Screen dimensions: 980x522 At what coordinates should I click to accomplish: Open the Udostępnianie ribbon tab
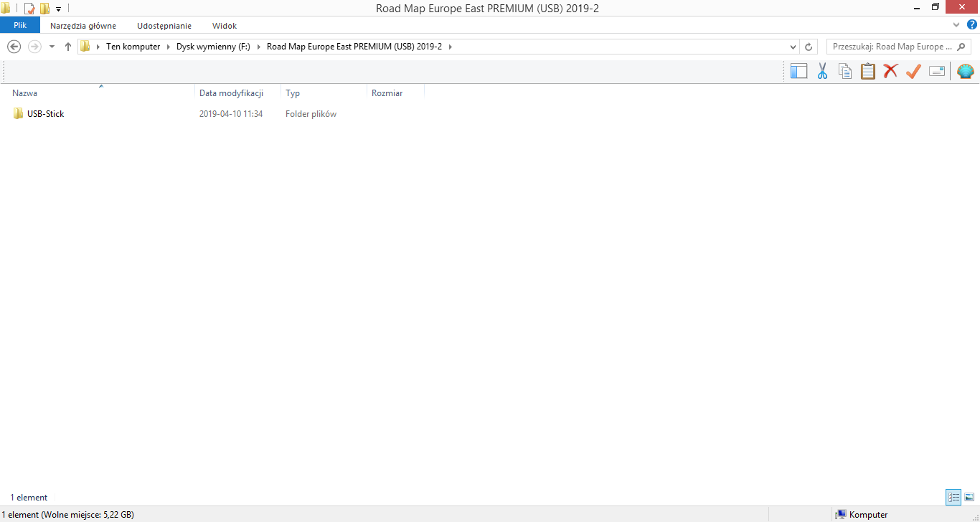click(x=164, y=26)
